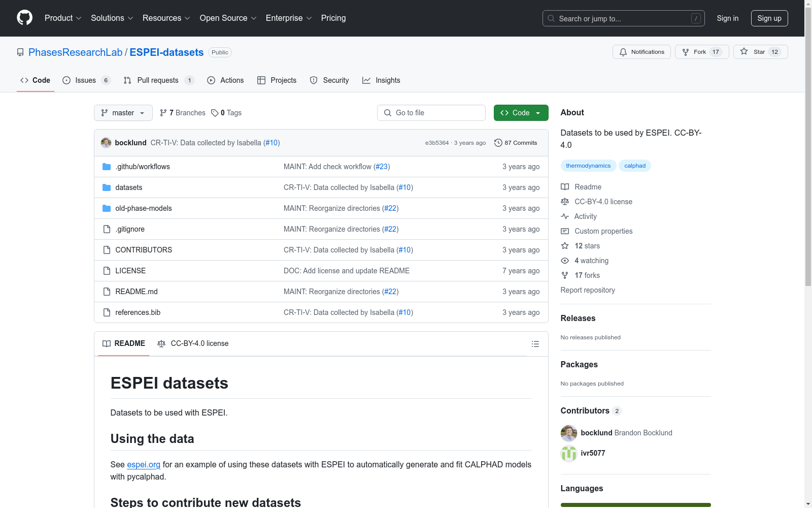Expand the Solutions menu

[112, 18]
